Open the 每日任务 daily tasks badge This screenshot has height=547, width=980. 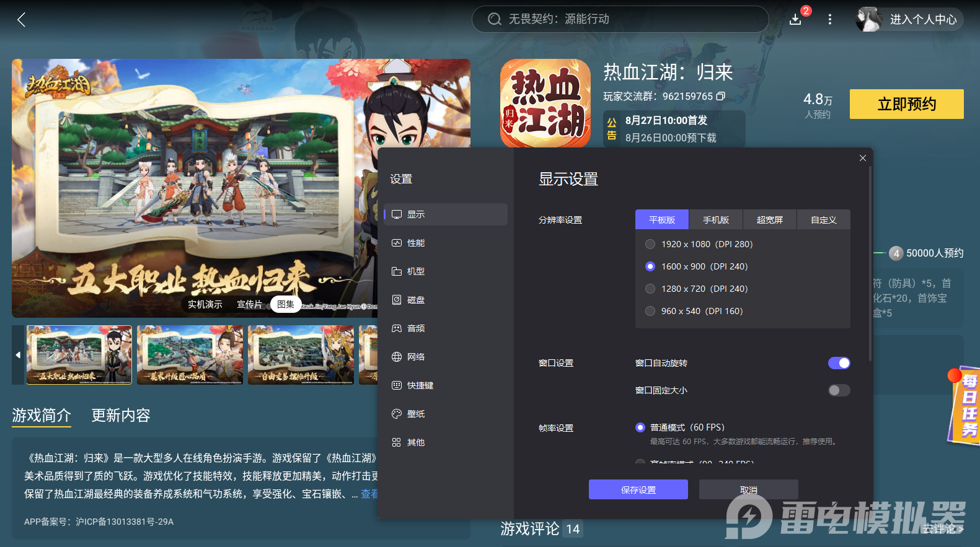click(x=965, y=405)
